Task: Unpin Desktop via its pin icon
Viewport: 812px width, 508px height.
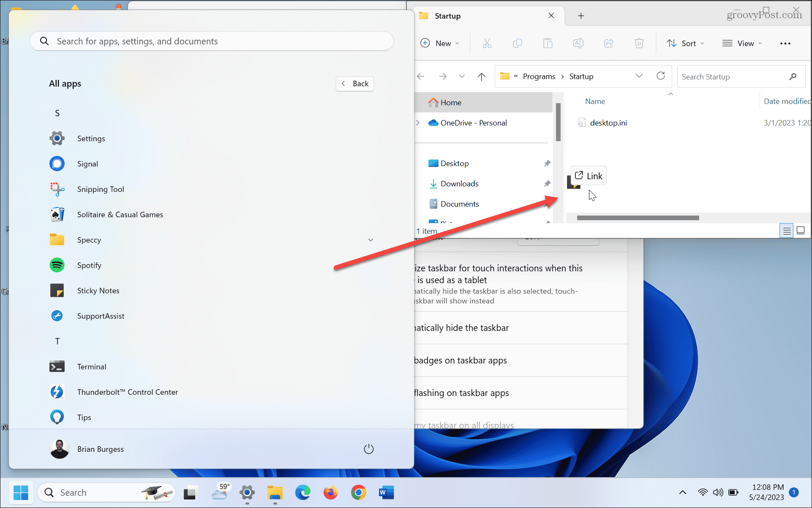Action: [547, 163]
